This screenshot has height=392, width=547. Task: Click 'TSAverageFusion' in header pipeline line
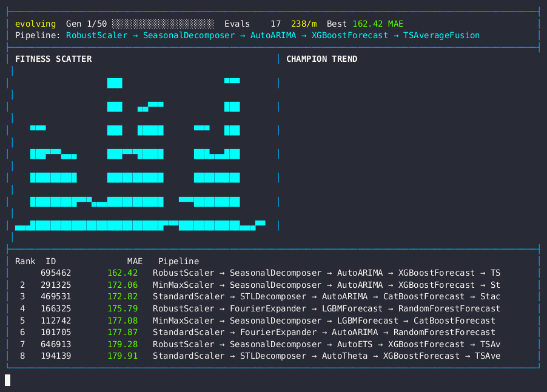tap(441, 36)
